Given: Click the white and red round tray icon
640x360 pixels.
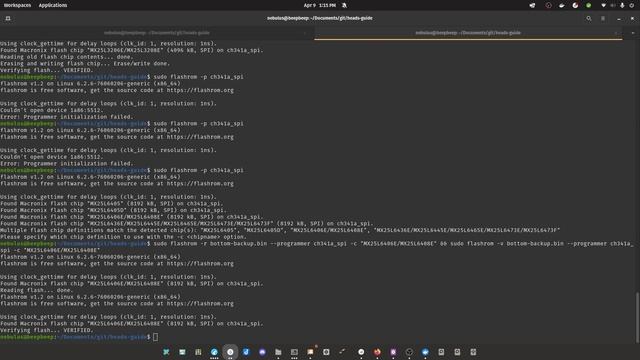Looking at the screenshot, I should (575, 5).
